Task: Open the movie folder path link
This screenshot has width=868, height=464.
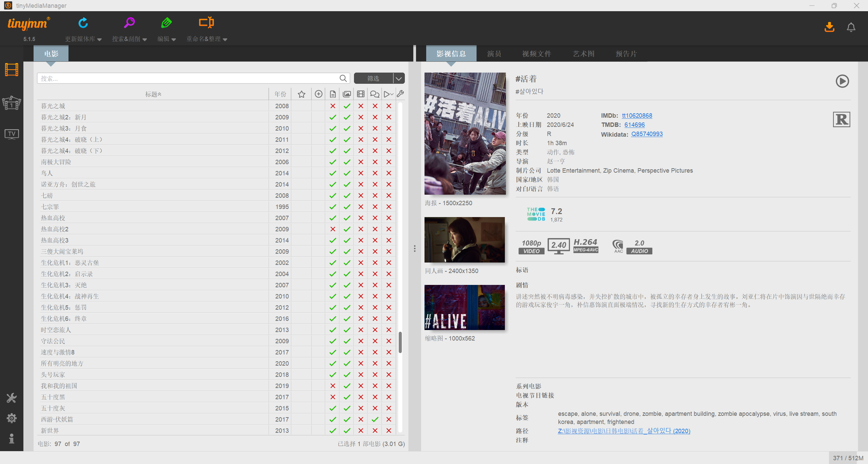Action: pyautogui.click(x=624, y=431)
